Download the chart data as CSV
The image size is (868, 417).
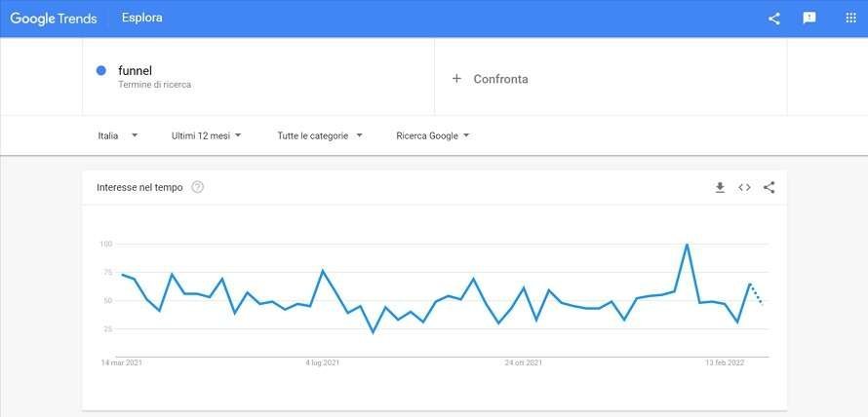tap(720, 187)
